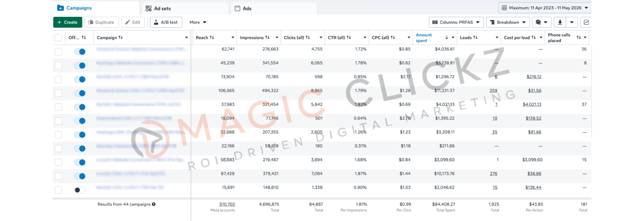
Task: Toggle on campaign with reach 15,691
Action: point(80,190)
